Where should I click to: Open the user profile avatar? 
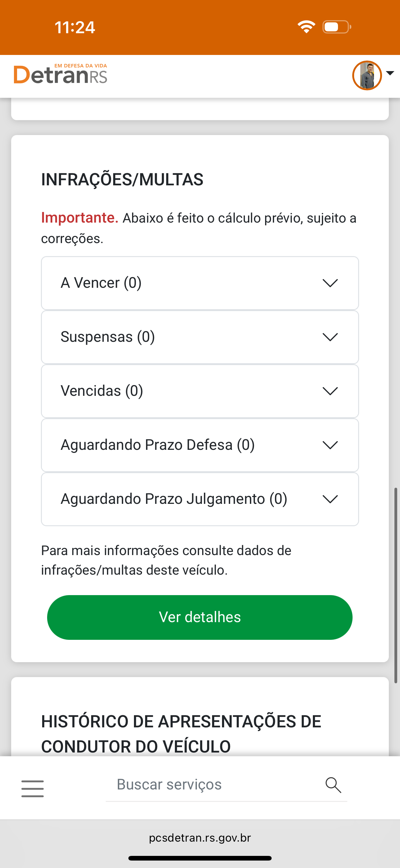pyautogui.click(x=367, y=75)
